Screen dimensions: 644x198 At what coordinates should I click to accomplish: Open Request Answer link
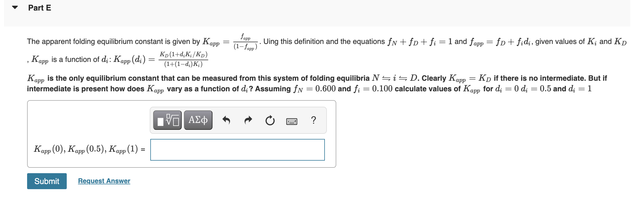104,181
